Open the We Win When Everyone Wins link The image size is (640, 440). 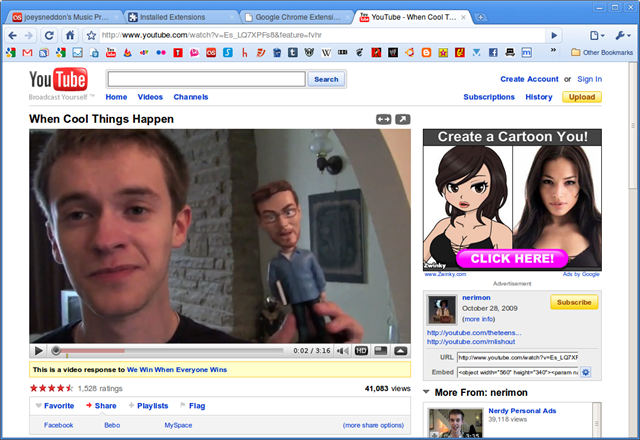177,370
